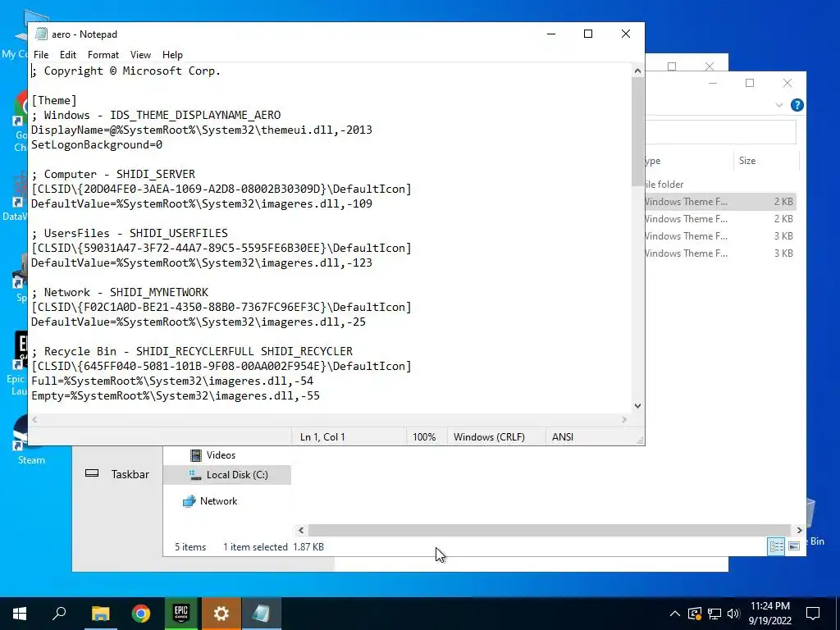Open the volume tray icon

click(733, 614)
